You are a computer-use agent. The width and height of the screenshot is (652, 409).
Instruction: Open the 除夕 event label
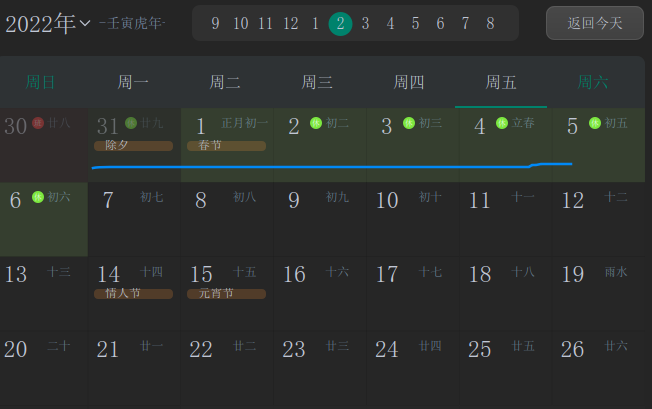point(133,146)
